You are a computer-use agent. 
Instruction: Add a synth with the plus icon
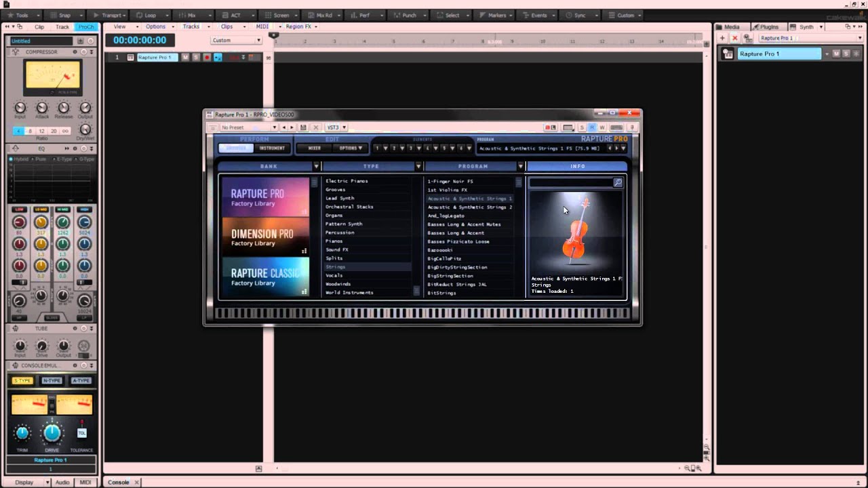[x=722, y=38]
